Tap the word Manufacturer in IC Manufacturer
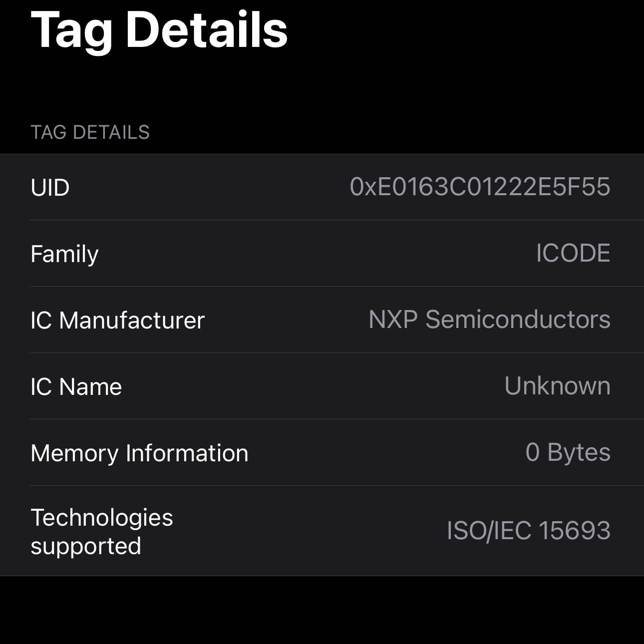 (x=132, y=320)
